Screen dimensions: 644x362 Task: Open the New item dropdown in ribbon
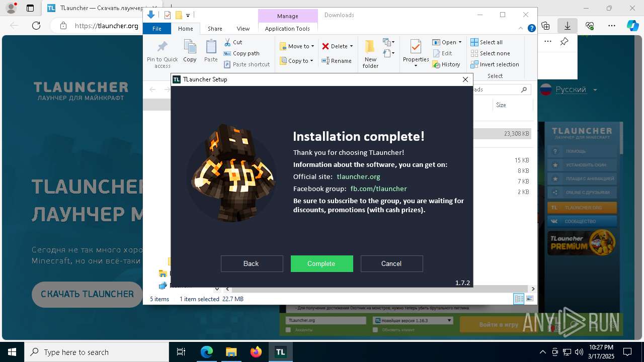388,42
